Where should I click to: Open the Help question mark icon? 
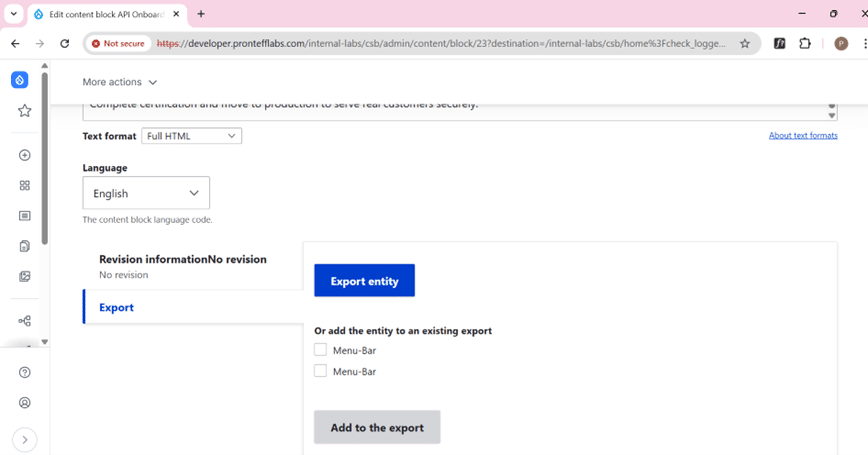pyautogui.click(x=24, y=372)
